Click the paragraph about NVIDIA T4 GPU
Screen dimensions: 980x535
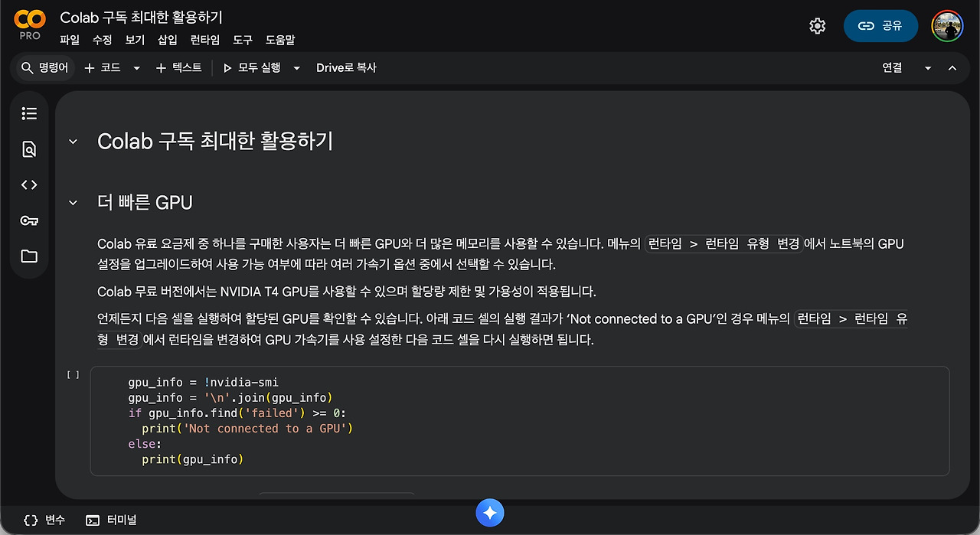click(347, 292)
